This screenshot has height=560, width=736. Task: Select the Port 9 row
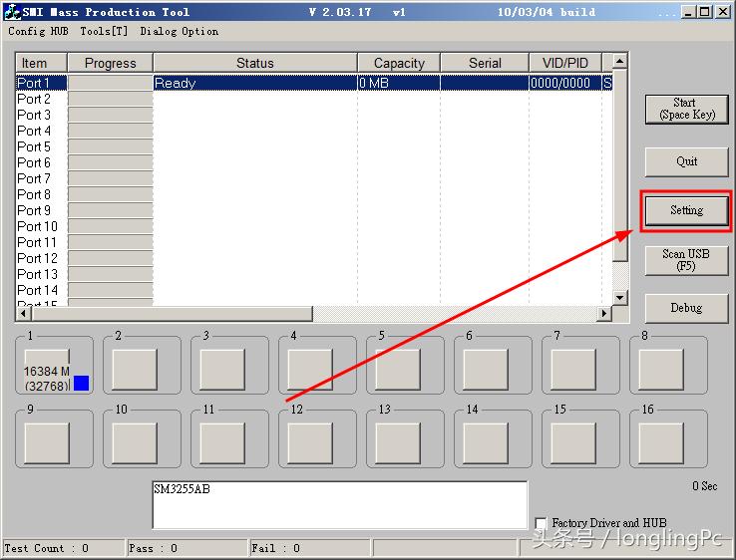[314, 210]
